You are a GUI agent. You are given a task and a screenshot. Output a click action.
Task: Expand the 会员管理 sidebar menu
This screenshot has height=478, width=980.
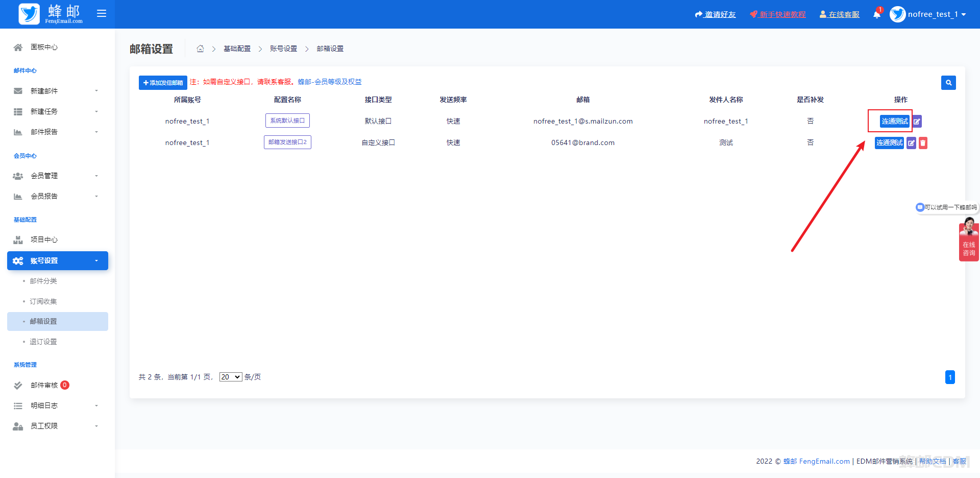pos(56,176)
